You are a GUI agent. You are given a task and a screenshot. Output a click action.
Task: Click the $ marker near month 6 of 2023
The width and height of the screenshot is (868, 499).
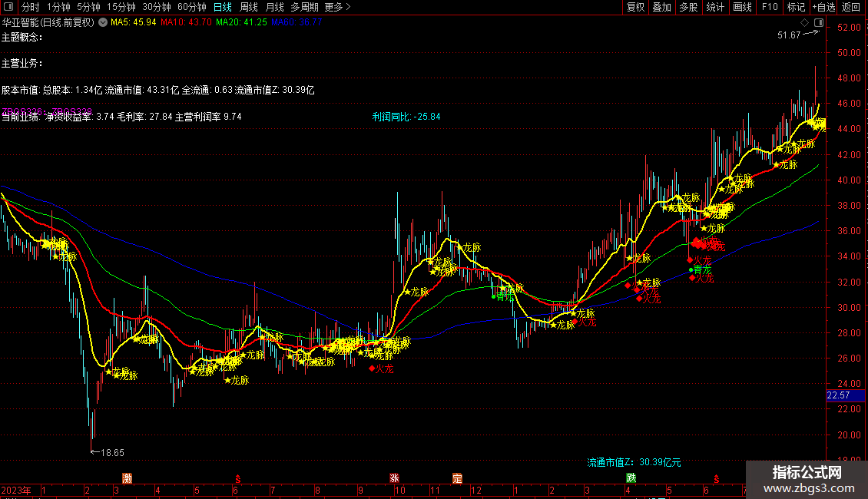[238, 478]
